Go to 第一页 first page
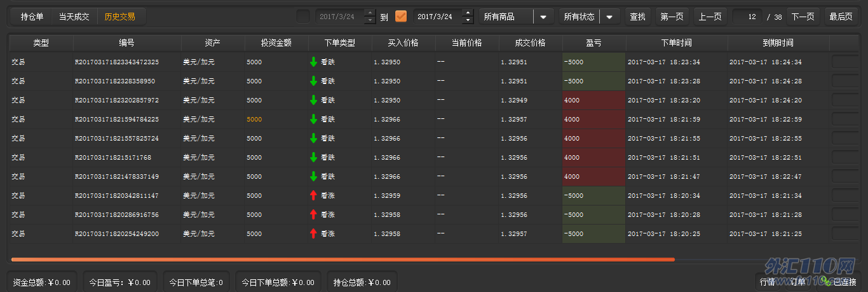 point(672,17)
